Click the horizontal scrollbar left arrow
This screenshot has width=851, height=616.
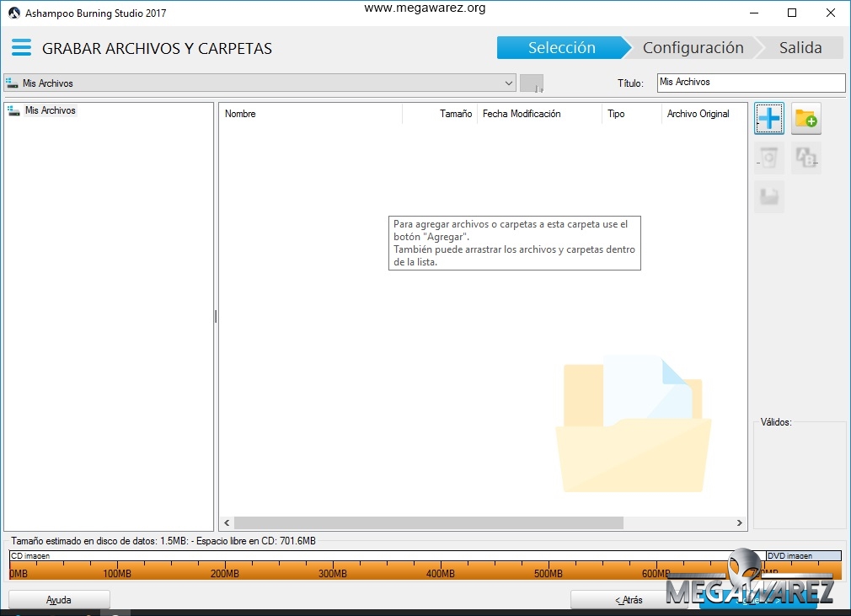pyautogui.click(x=227, y=522)
